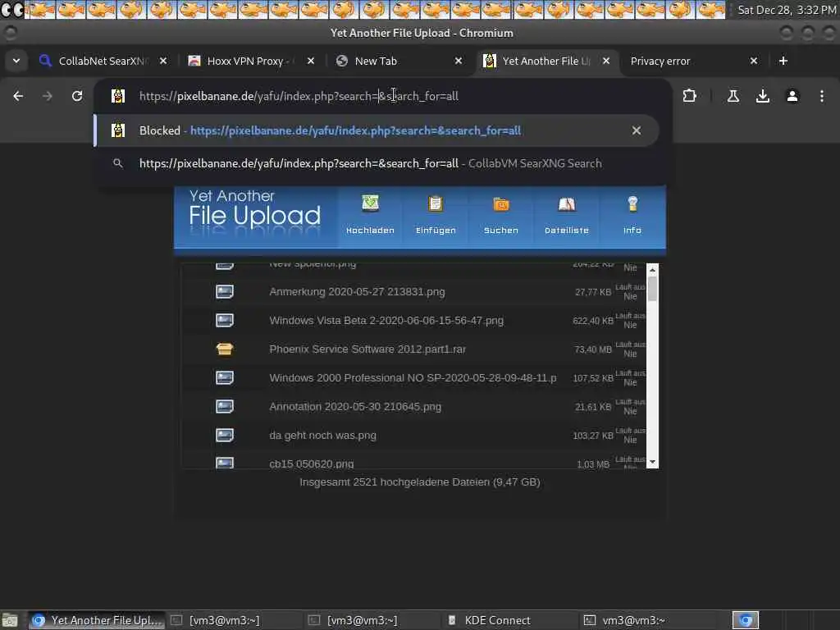This screenshot has height=630, width=840.
Task: Open the Downloads icon in toolbar
Action: coord(762,96)
